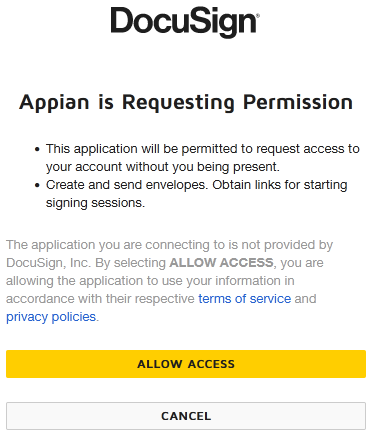
Task: Click the word 'Permission' in the heading
Action: pyautogui.click(x=298, y=102)
